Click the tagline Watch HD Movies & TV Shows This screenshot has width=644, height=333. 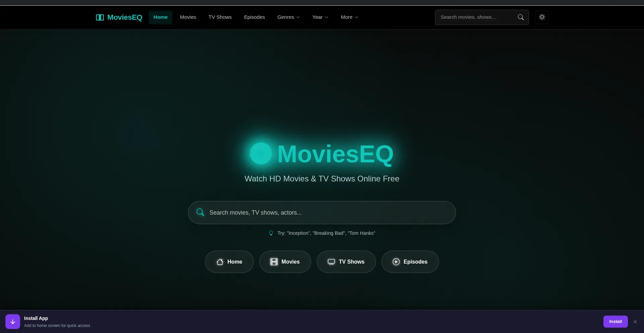point(322,179)
